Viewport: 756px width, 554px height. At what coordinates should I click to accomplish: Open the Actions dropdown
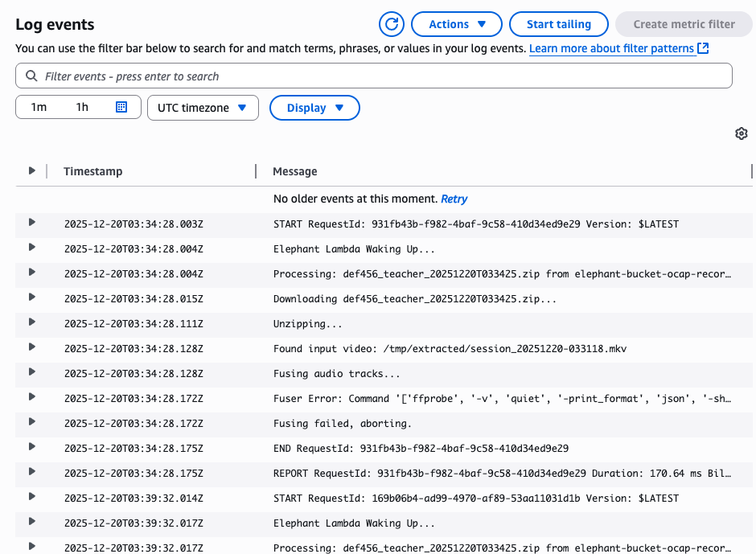point(456,24)
